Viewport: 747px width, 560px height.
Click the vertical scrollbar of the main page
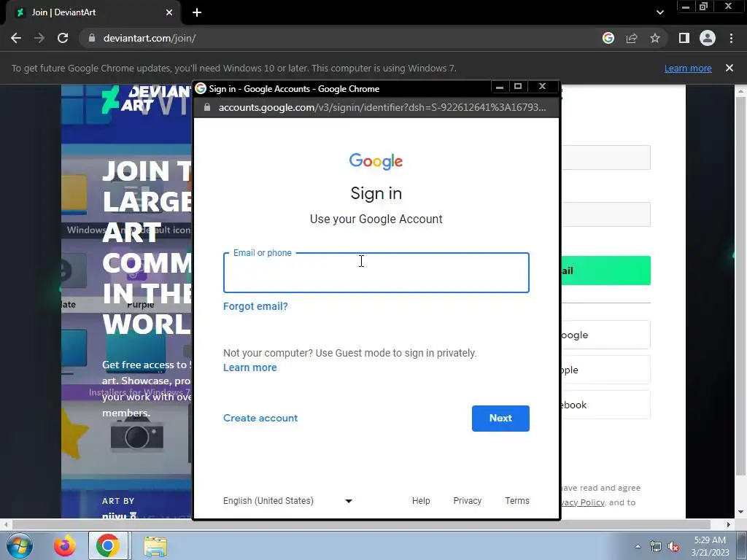click(740, 286)
